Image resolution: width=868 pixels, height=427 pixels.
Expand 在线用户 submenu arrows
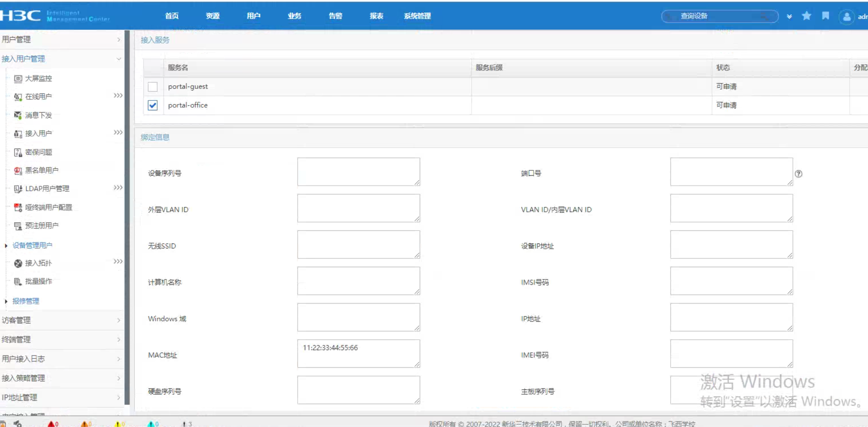(x=118, y=96)
